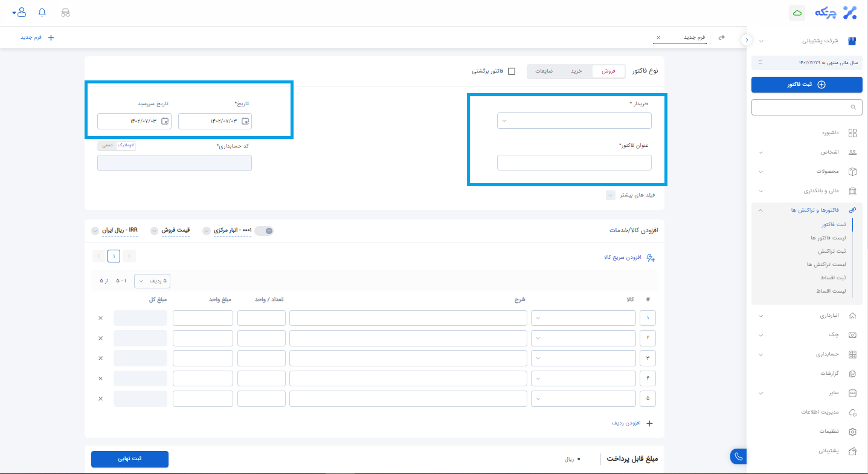Image resolution: width=868 pixels, height=474 pixels.
Task: Click the notification bell icon
Action: click(x=42, y=13)
